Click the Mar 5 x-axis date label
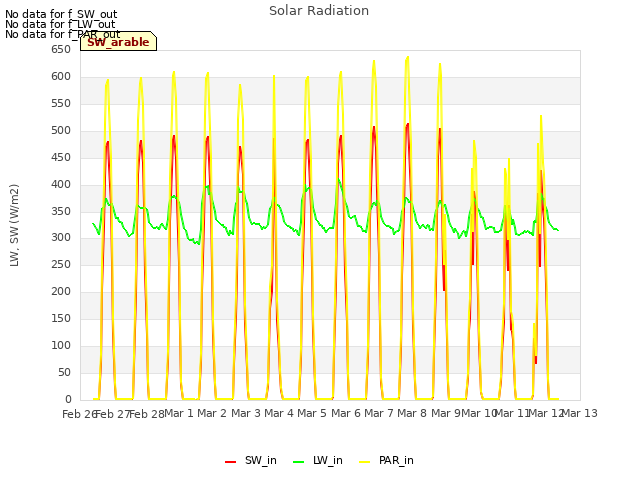 tap(312, 413)
